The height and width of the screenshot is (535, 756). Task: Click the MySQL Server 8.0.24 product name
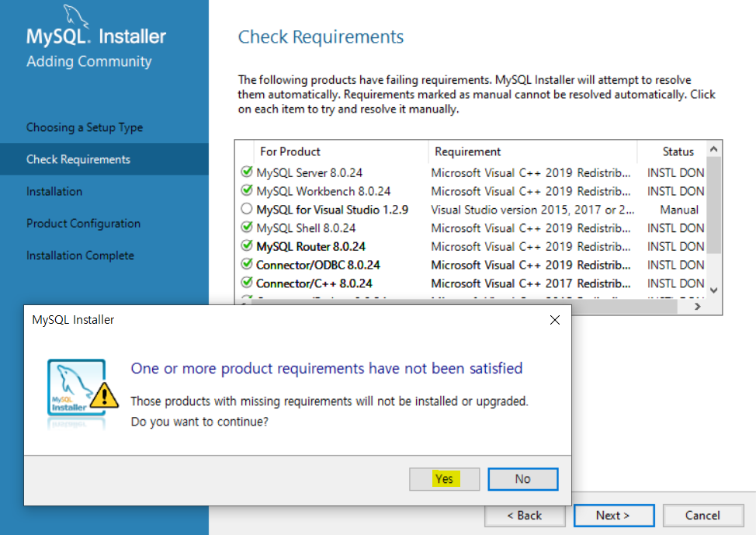tap(309, 172)
